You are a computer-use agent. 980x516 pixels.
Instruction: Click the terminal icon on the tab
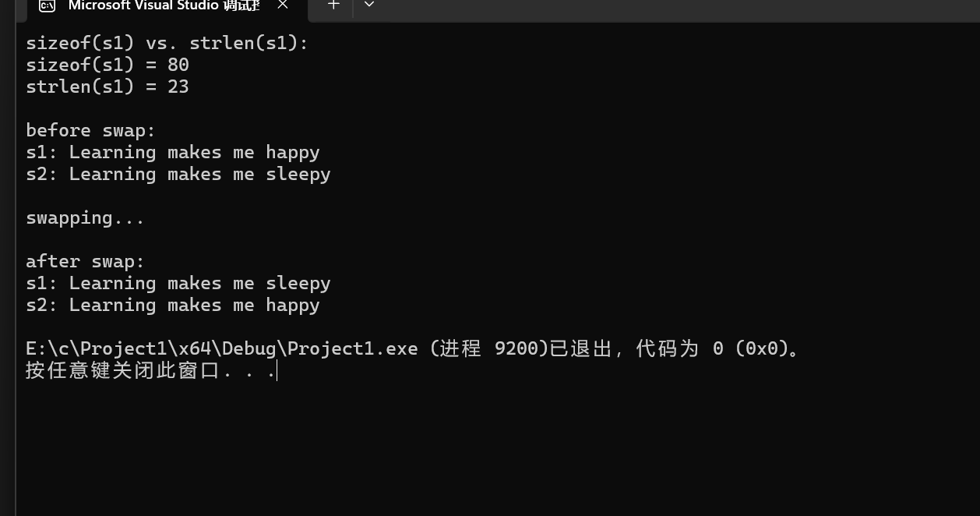(x=47, y=5)
